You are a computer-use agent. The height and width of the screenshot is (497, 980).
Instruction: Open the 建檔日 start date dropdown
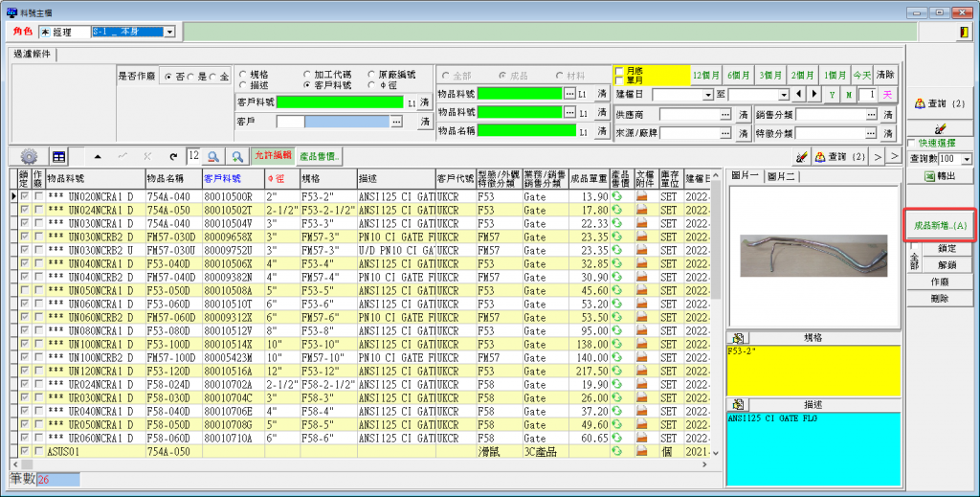(x=708, y=95)
